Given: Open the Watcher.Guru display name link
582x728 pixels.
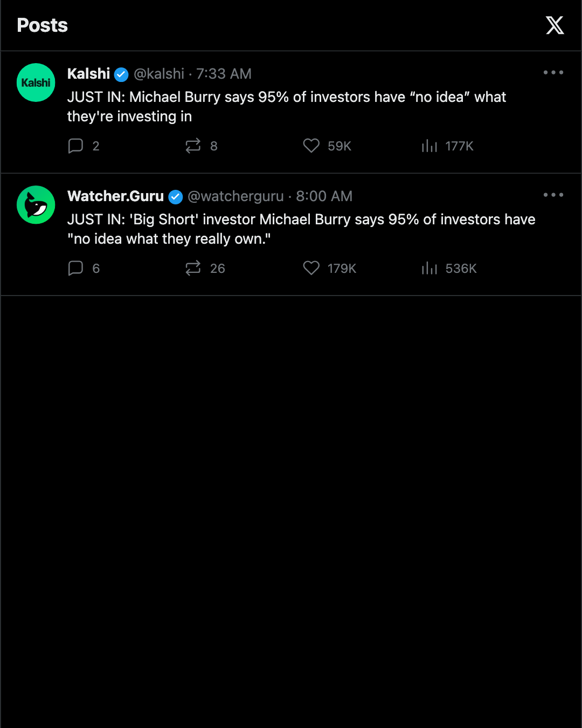Looking at the screenshot, I should [x=115, y=196].
